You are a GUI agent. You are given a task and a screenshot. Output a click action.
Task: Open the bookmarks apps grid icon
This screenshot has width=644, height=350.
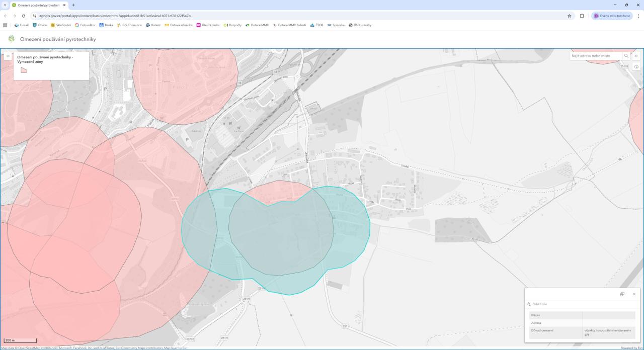click(5, 25)
